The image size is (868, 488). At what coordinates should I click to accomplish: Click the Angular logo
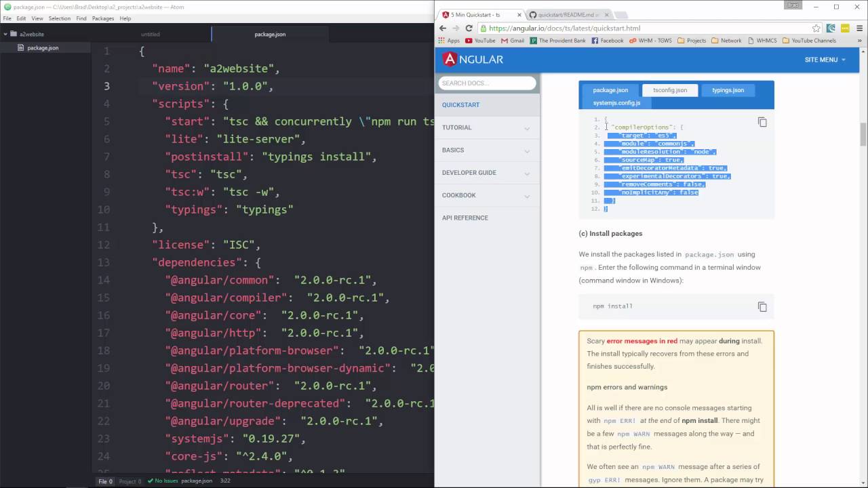tap(473, 60)
